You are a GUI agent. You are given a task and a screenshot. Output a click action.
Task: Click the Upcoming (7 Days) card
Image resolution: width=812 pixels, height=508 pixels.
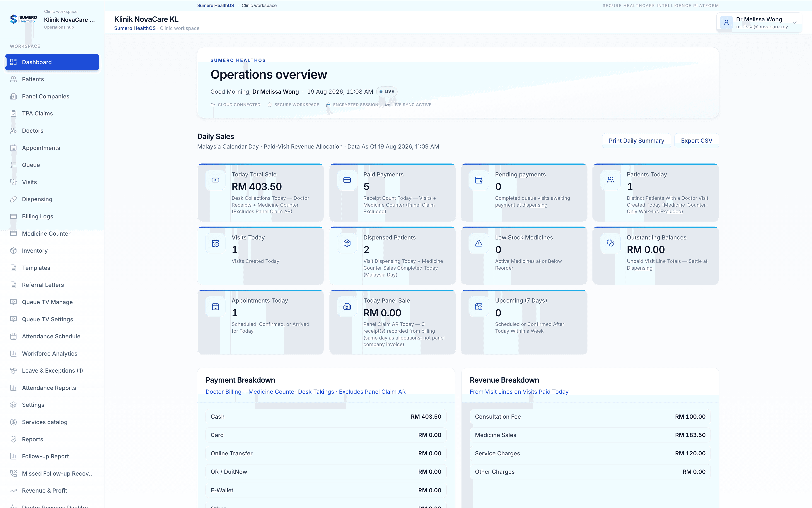point(524,322)
